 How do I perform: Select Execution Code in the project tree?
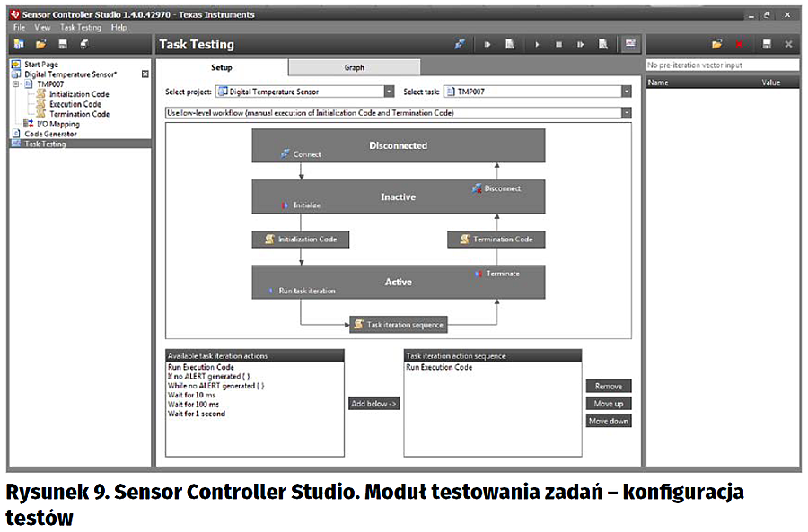tap(75, 104)
